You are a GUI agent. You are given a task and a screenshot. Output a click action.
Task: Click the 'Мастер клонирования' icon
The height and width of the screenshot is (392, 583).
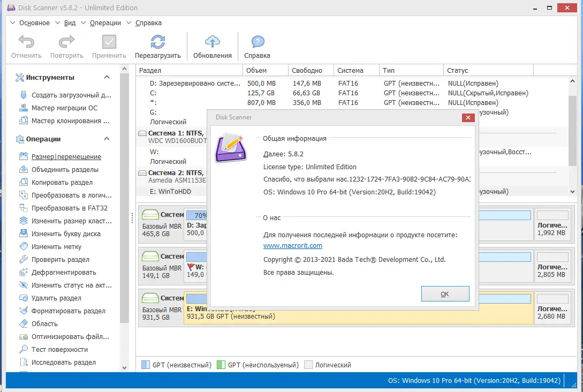point(24,120)
